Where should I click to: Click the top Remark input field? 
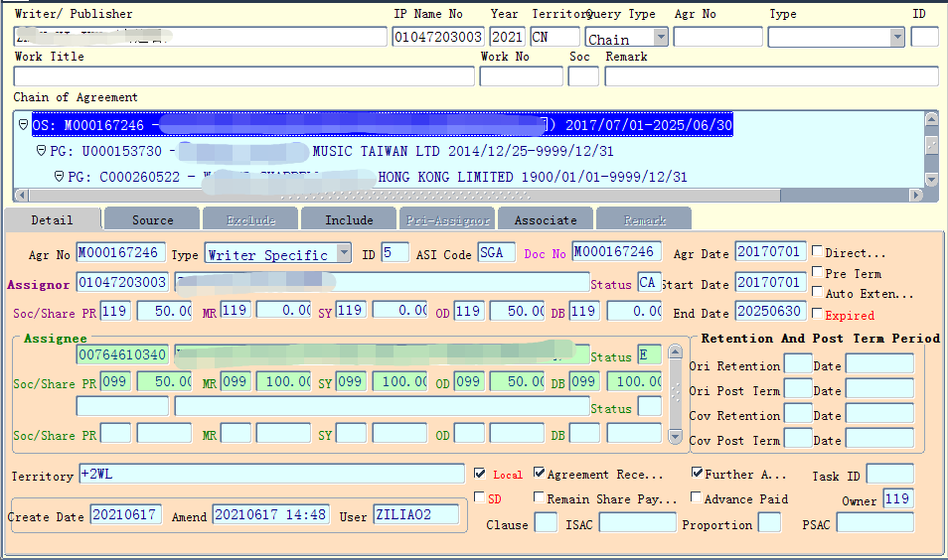click(x=771, y=76)
